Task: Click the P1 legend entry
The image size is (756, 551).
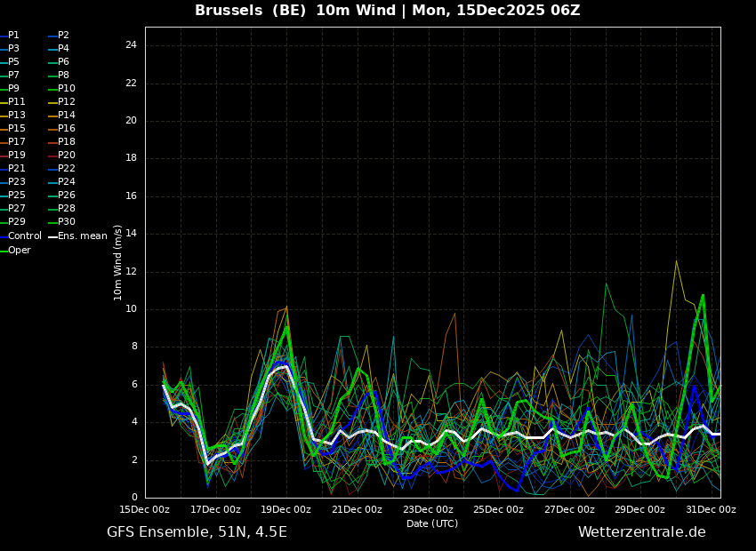Action: [13, 36]
